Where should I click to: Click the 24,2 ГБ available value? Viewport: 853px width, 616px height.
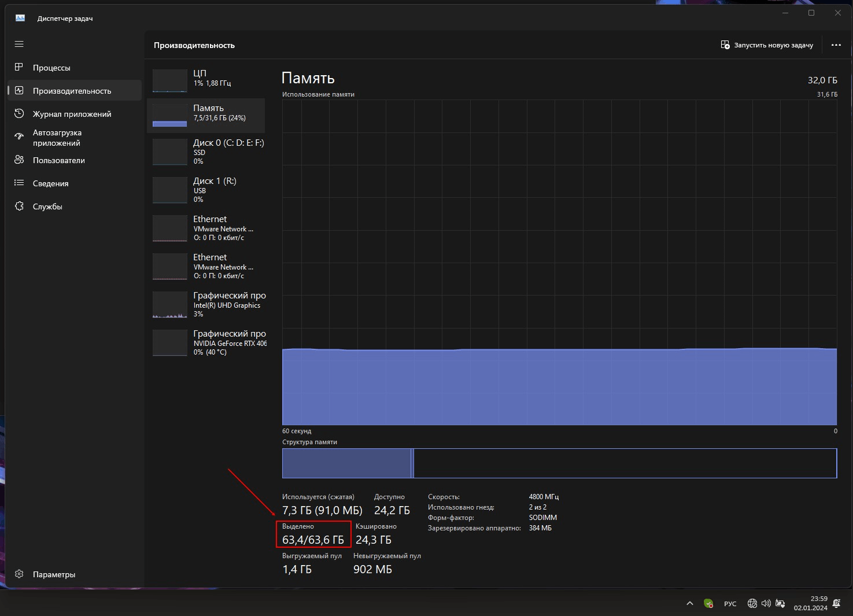point(392,510)
